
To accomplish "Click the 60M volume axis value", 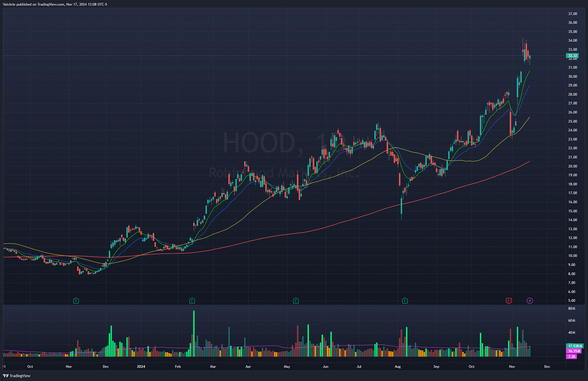I will coord(571,321).
